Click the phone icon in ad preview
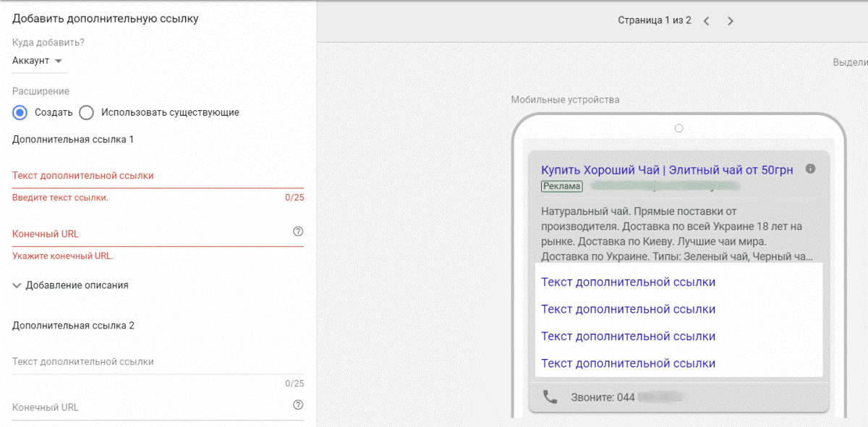Viewport: 868px width, 427px height. pyautogui.click(x=550, y=397)
